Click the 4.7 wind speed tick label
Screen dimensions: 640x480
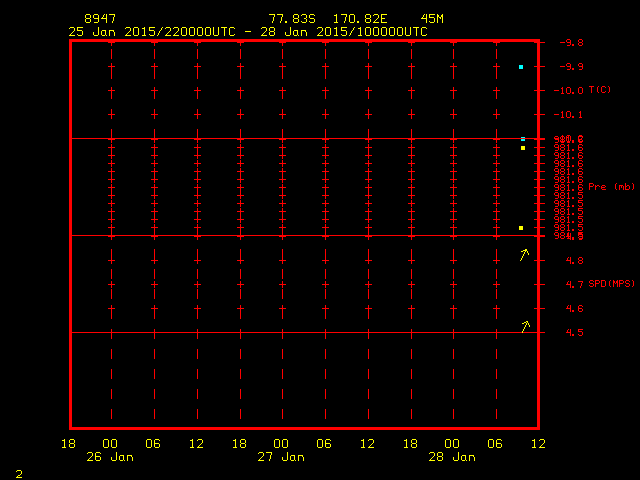(575, 284)
